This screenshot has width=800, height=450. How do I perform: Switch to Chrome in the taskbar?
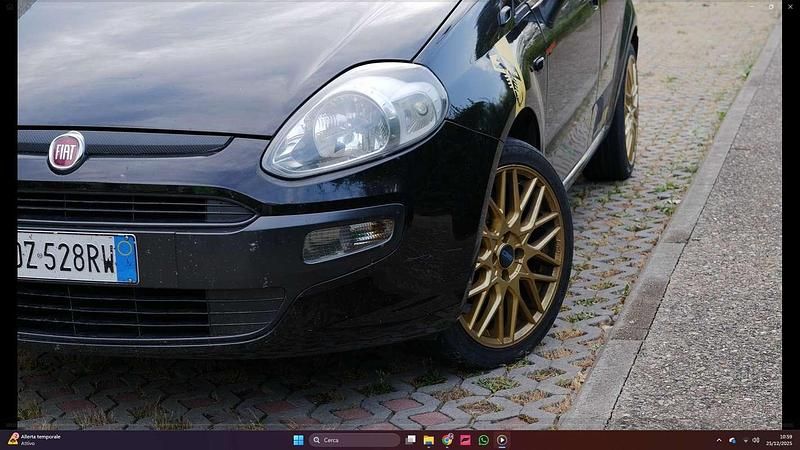447,440
